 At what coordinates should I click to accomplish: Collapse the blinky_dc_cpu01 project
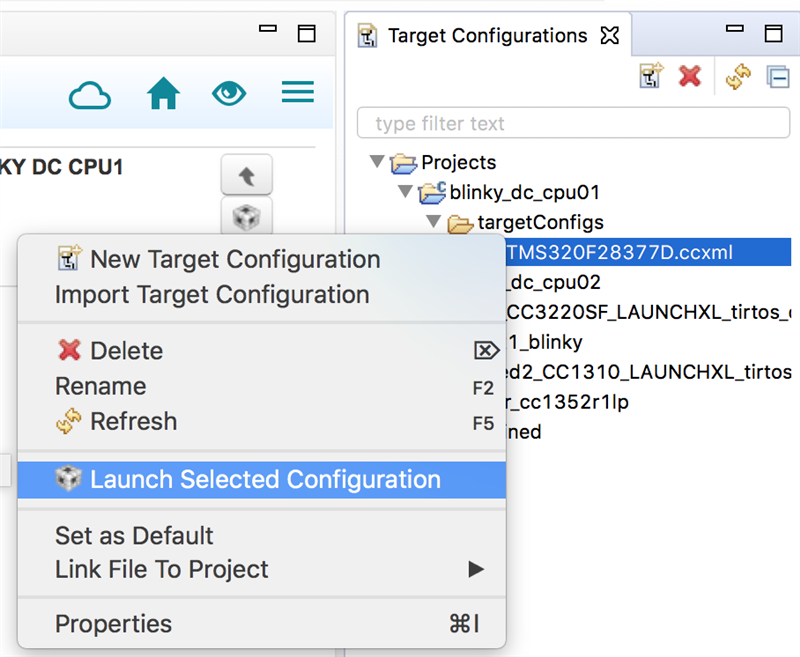[x=405, y=192]
